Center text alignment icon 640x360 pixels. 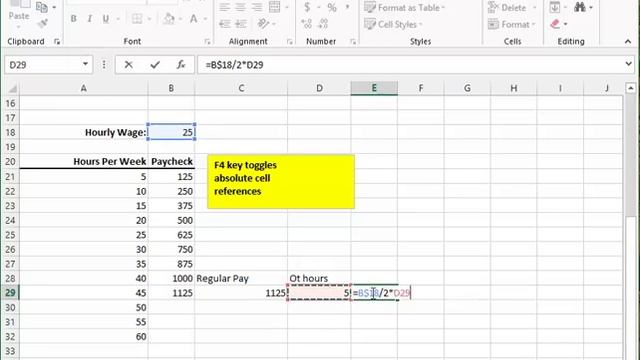pos(240,7)
